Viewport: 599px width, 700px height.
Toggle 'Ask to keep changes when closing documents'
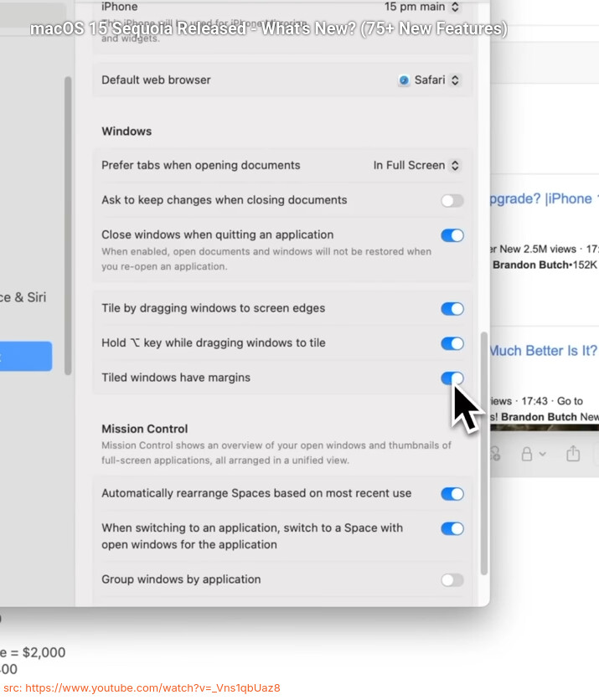[x=452, y=201]
